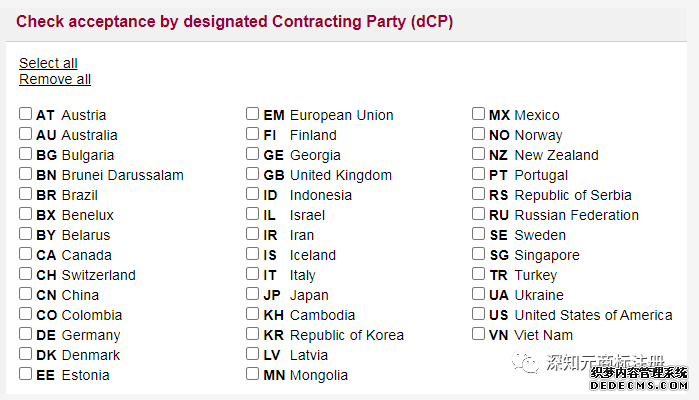Viewport: 699px width, 400px height.
Task: Enable the KR Republic of Korea checkbox
Action: [x=252, y=334]
